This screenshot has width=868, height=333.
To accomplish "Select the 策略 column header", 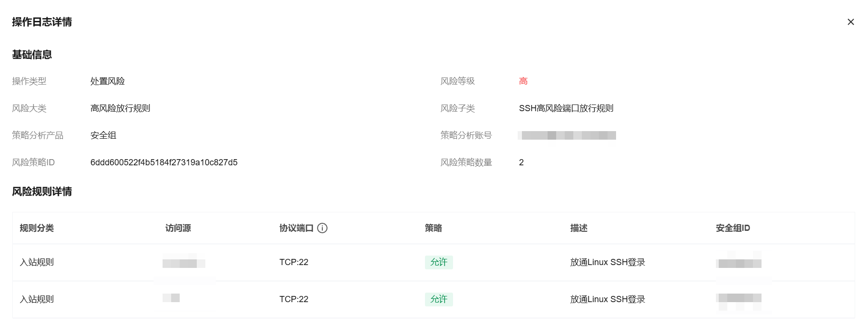I will point(433,228).
